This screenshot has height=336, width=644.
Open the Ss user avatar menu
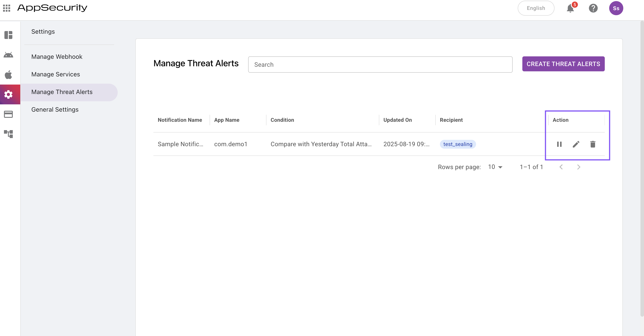pyautogui.click(x=616, y=8)
